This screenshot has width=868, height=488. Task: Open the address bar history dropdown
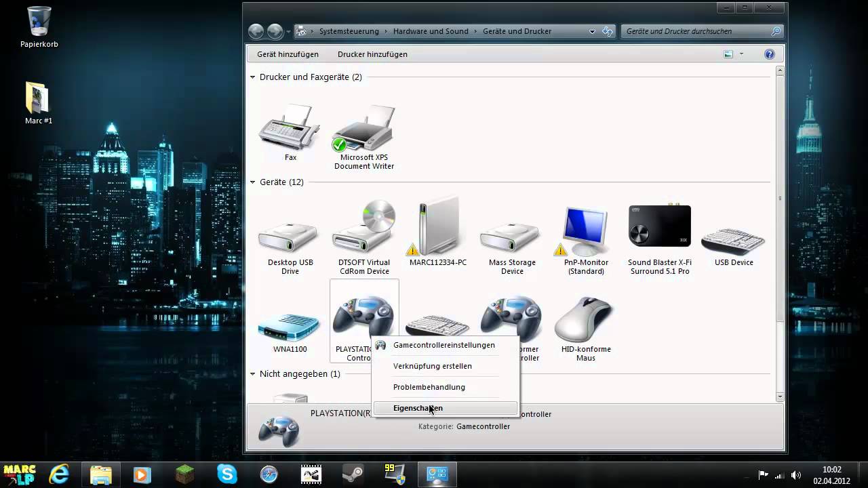tap(592, 31)
